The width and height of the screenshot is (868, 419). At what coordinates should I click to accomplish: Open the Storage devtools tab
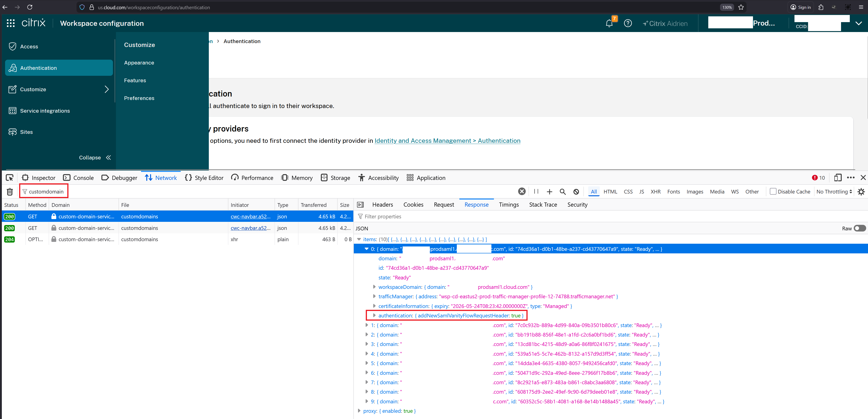click(335, 178)
